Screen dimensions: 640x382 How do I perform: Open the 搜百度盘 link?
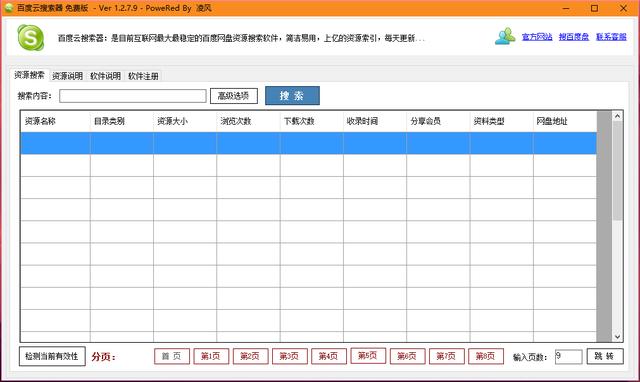[573, 37]
